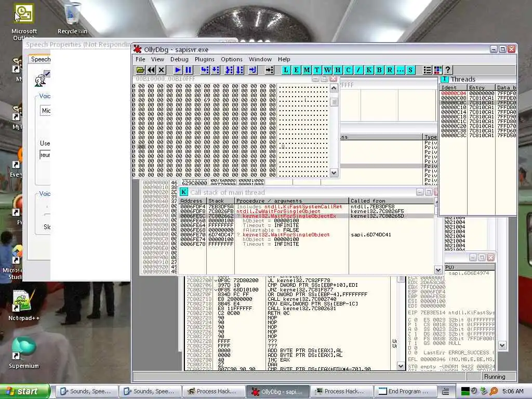The height and width of the screenshot is (399, 532).
Task: Click the Ident column header in Threads
Action: (x=453, y=87)
